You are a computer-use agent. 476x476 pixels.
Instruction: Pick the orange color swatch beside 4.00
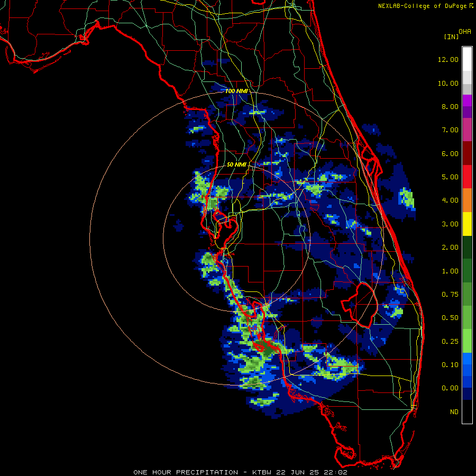467,200
